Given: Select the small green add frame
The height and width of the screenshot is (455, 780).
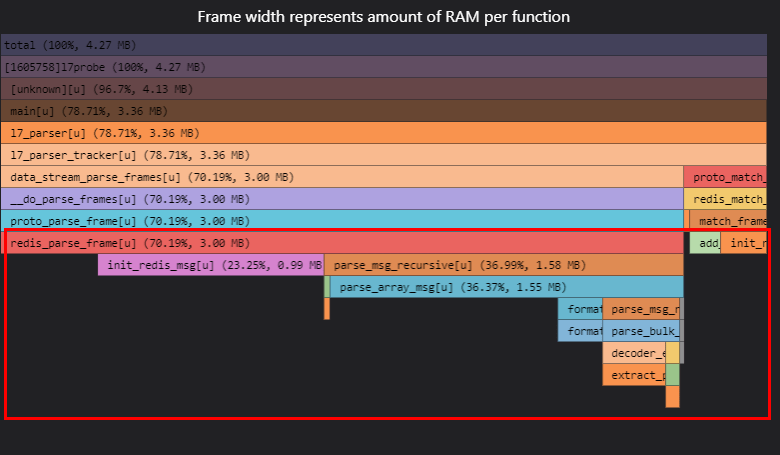Looking at the screenshot, I should [x=704, y=243].
